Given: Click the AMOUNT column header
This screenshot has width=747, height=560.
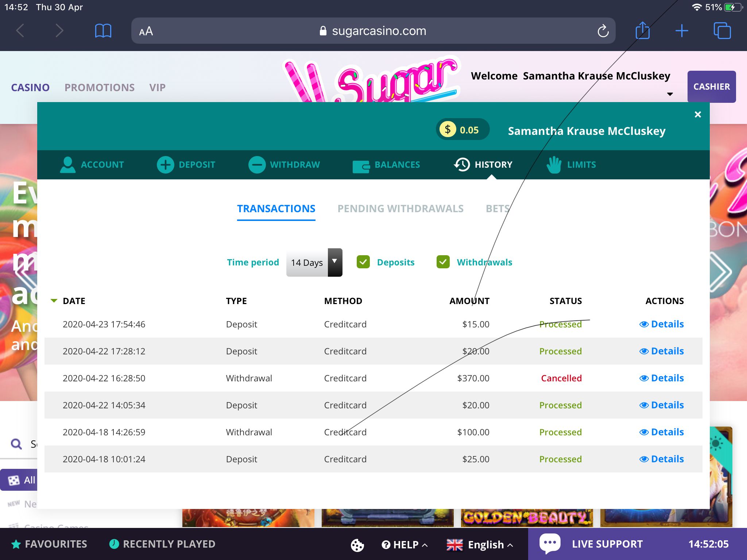Looking at the screenshot, I should click(x=469, y=301).
